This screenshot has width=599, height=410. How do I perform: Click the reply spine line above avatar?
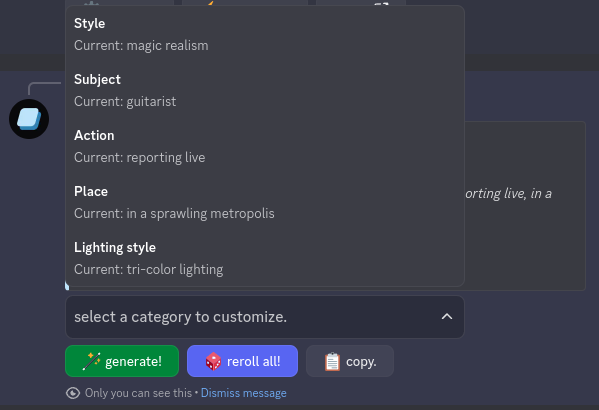43,87
